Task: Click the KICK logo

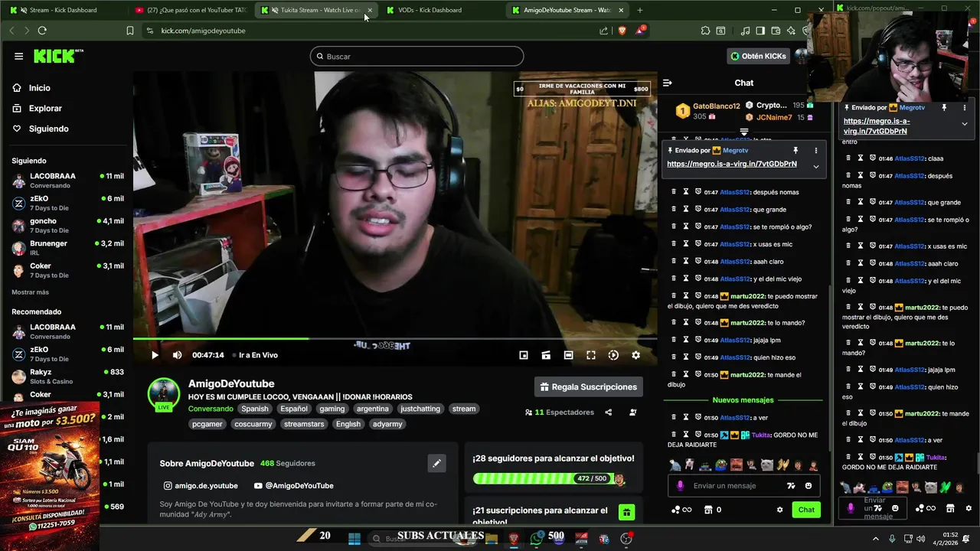Action: click(57, 56)
